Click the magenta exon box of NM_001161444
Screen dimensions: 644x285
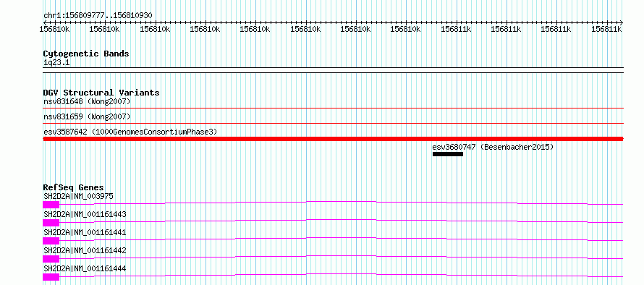pyautogui.click(x=51, y=277)
